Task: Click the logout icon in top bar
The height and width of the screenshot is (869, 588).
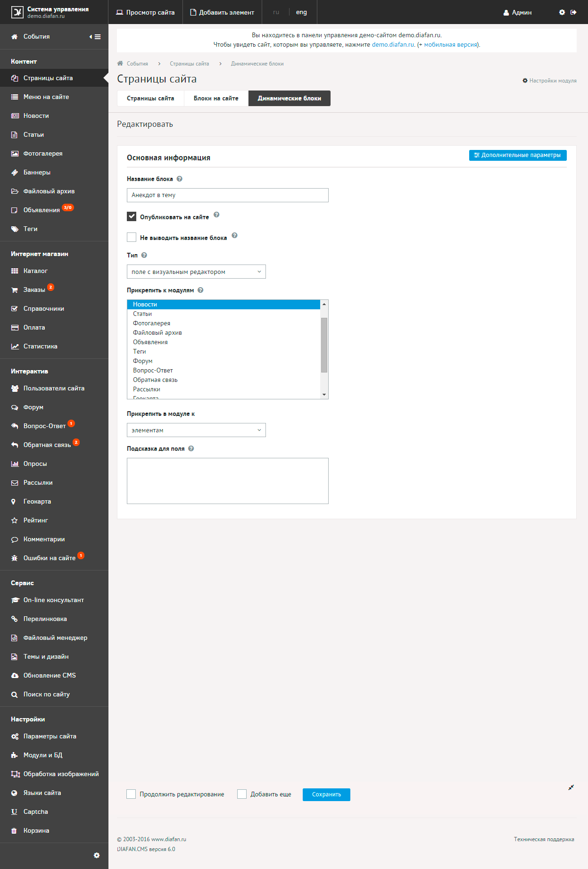Action: pyautogui.click(x=573, y=12)
